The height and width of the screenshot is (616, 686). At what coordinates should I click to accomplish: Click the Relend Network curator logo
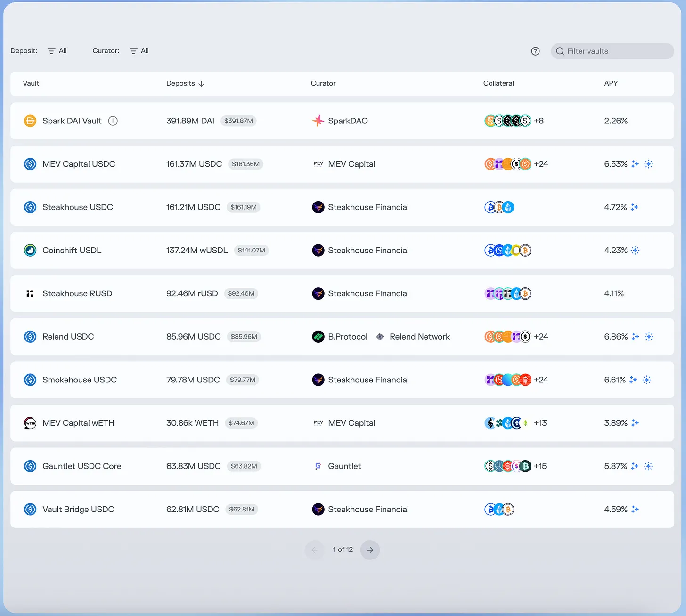380,337
